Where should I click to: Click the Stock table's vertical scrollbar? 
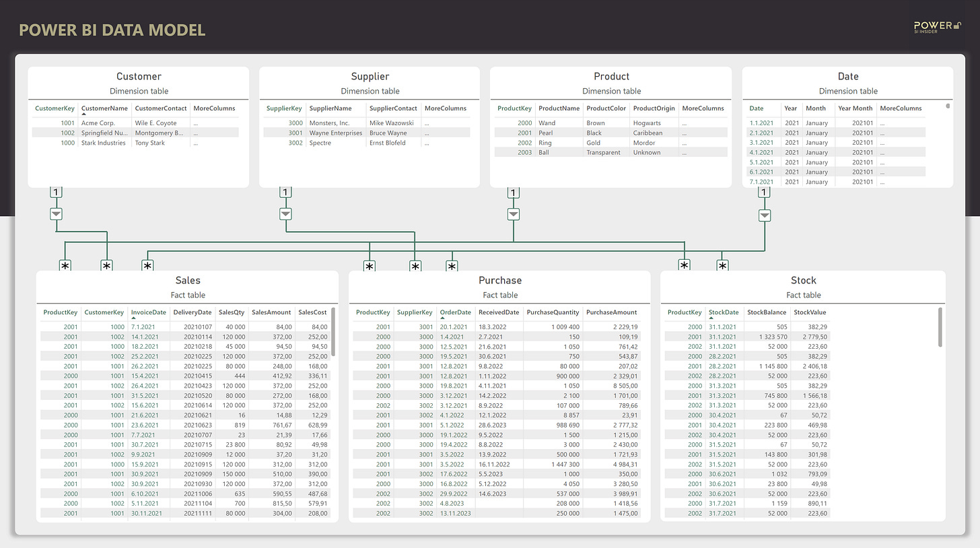pyautogui.click(x=940, y=327)
